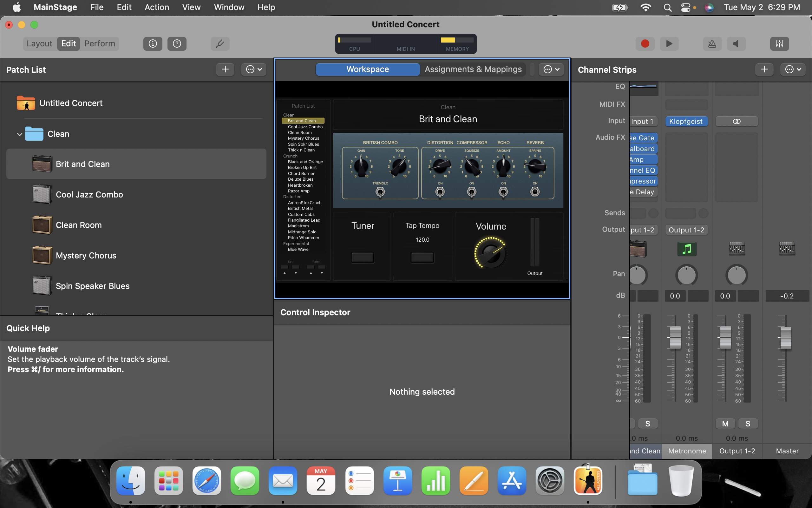
Task: Open the Workspace action pop-up menu
Action: (x=551, y=69)
